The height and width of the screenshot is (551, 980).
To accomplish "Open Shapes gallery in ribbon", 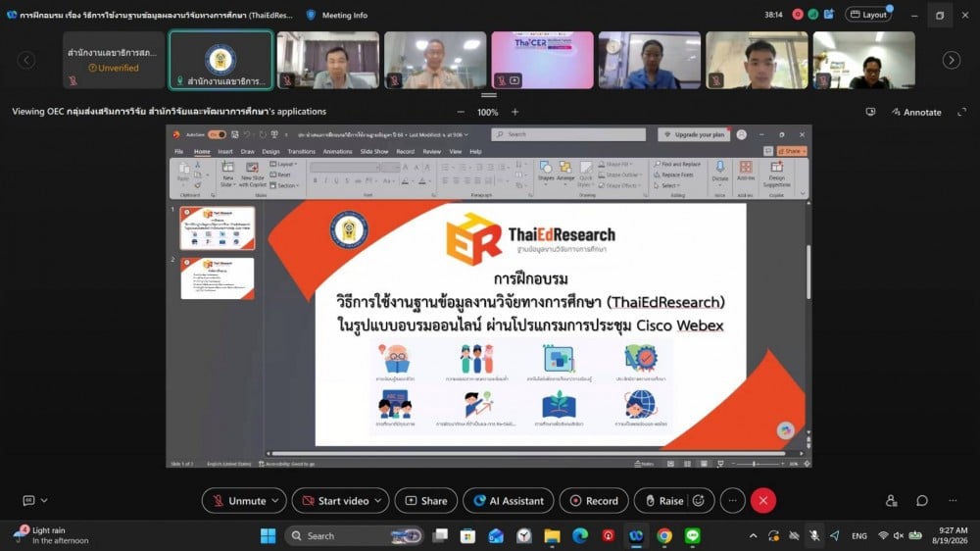I will (546, 172).
